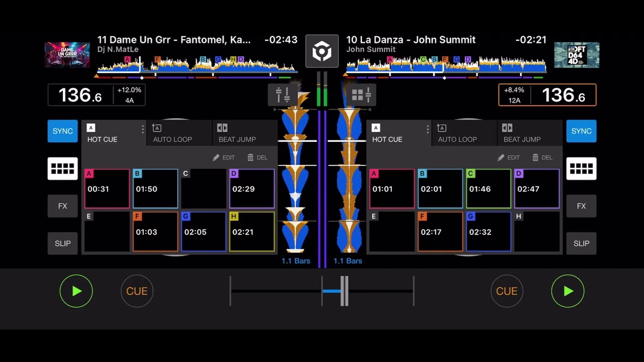Image resolution: width=644 pixels, height=362 pixels.
Task: Open La Danza album artwork
Action: point(577,55)
